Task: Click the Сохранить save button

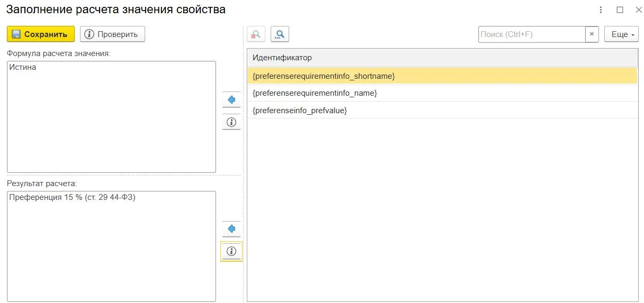Action: tap(41, 34)
